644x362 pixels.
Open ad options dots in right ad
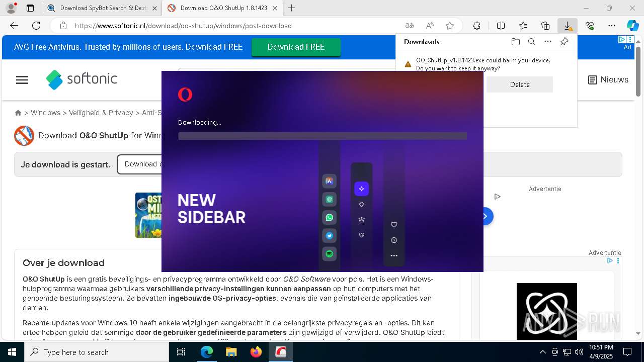618,260
